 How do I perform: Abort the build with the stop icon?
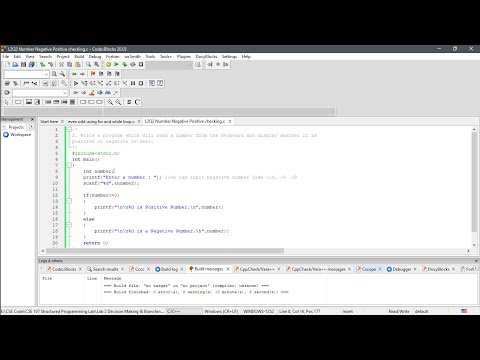pos(141,64)
